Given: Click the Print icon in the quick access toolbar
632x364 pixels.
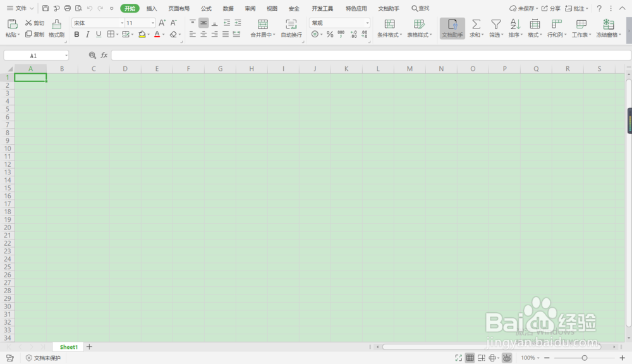Looking at the screenshot, I should coord(68,8).
